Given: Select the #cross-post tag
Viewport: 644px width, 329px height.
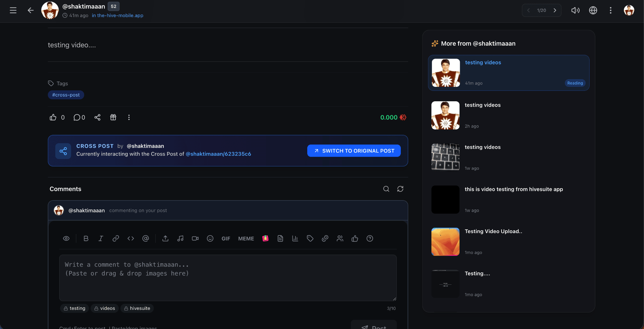Looking at the screenshot, I should [x=66, y=95].
